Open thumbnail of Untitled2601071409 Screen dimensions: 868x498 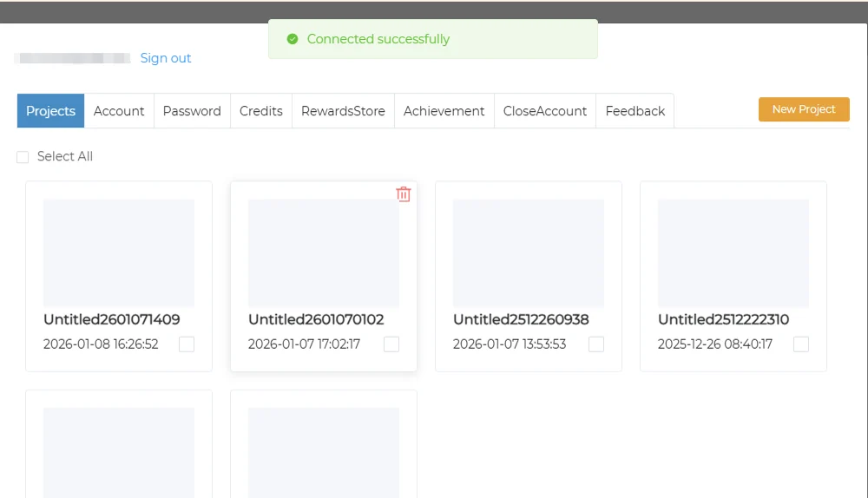point(119,252)
